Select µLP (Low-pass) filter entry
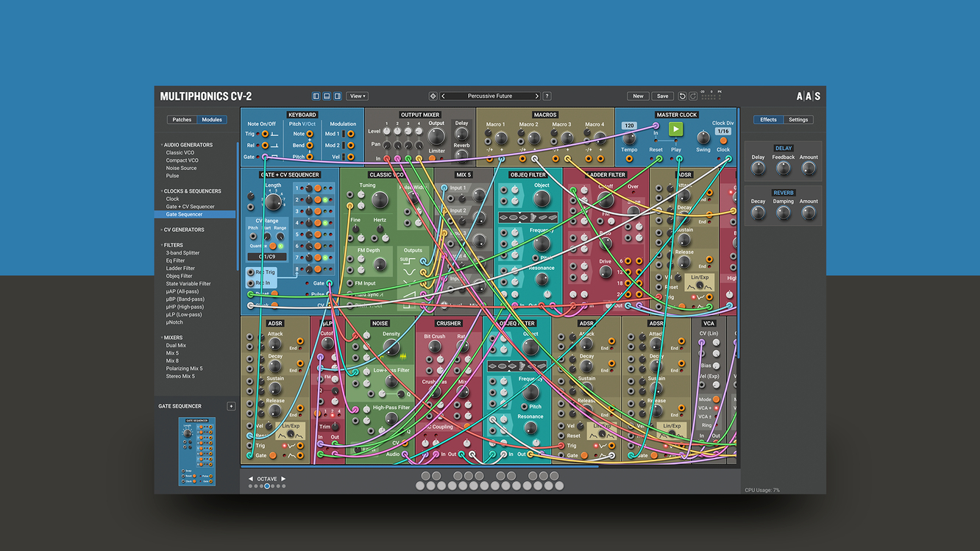Viewport: 980px width, 551px height. pos(185,315)
